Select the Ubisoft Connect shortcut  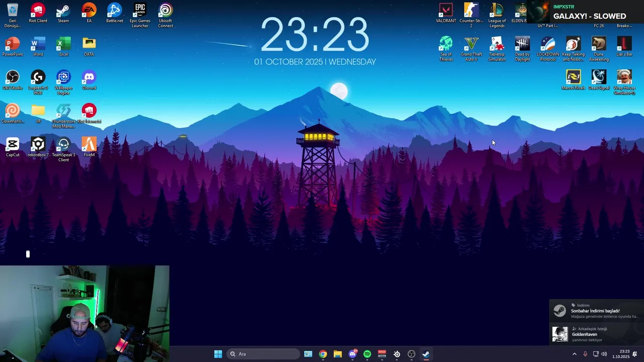tap(166, 16)
